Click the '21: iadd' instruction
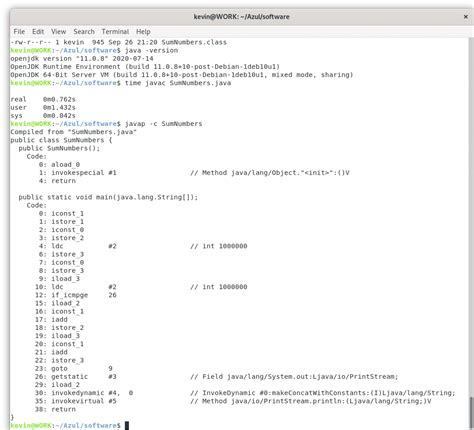474x430 pixels. 51,352
